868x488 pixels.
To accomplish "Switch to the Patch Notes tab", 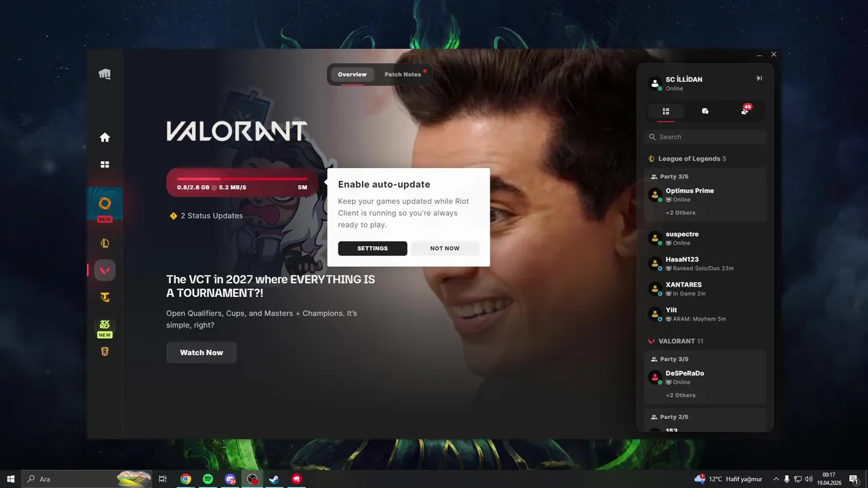I will click(x=403, y=75).
